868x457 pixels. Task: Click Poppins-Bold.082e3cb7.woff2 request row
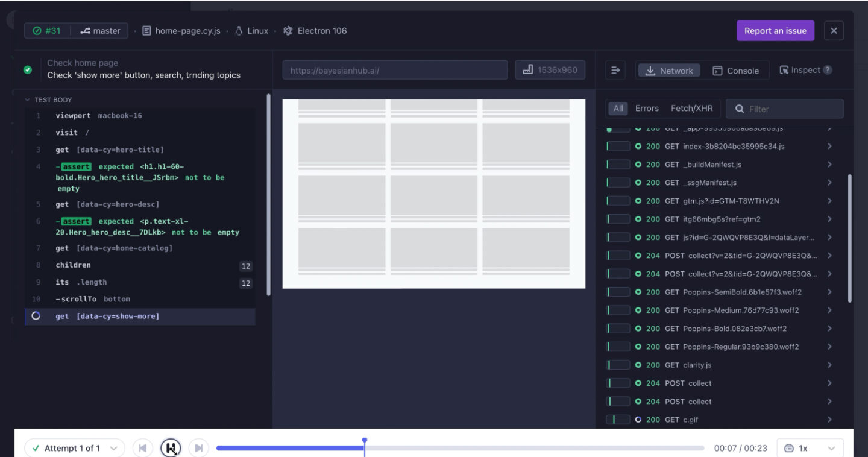(x=721, y=329)
